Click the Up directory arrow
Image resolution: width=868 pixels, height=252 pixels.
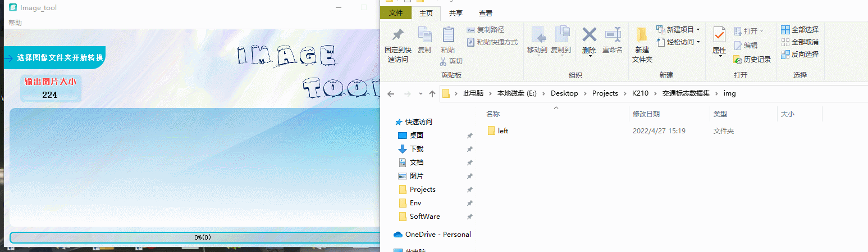click(x=432, y=94)
